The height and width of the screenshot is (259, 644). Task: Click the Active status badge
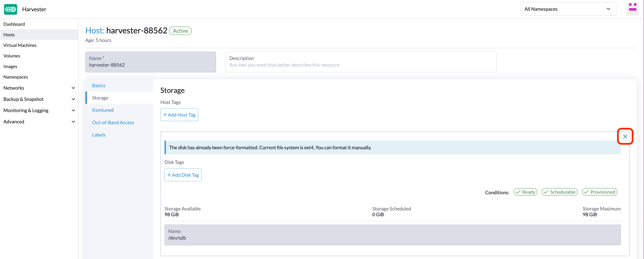(x=180, y=31)
